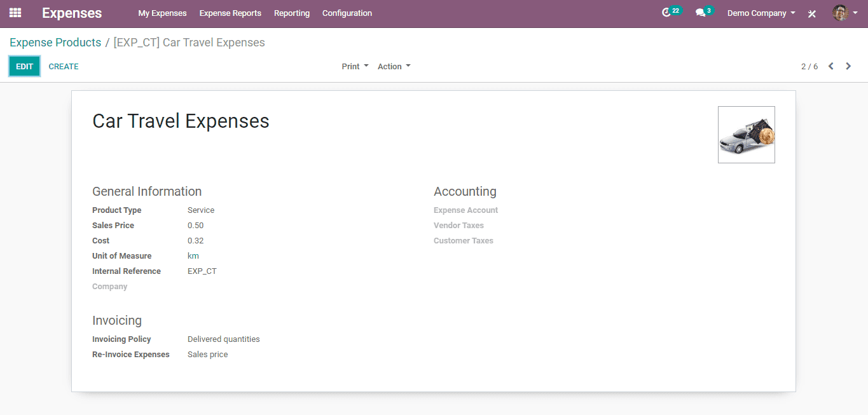
Task: Click the General Information section heading
Action: tap(147, 191)
